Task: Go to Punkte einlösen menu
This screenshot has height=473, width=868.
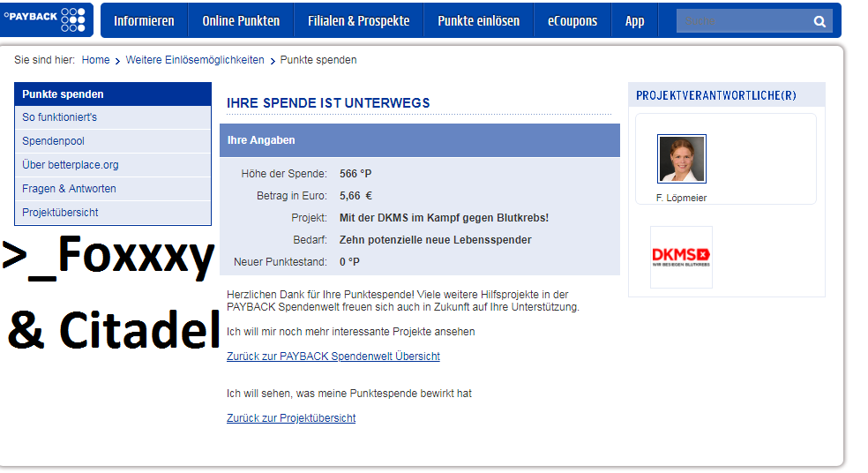Action: (x=479, y=21)
